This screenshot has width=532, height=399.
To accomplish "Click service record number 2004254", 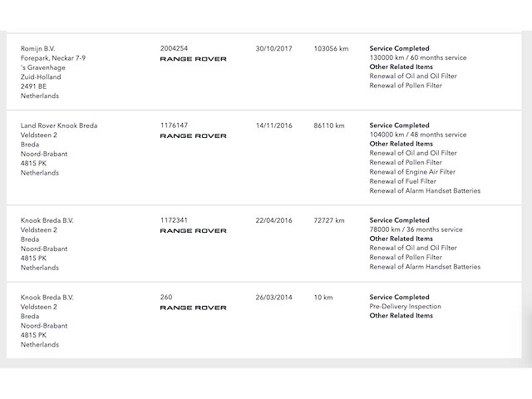I will tap(174, 49).
